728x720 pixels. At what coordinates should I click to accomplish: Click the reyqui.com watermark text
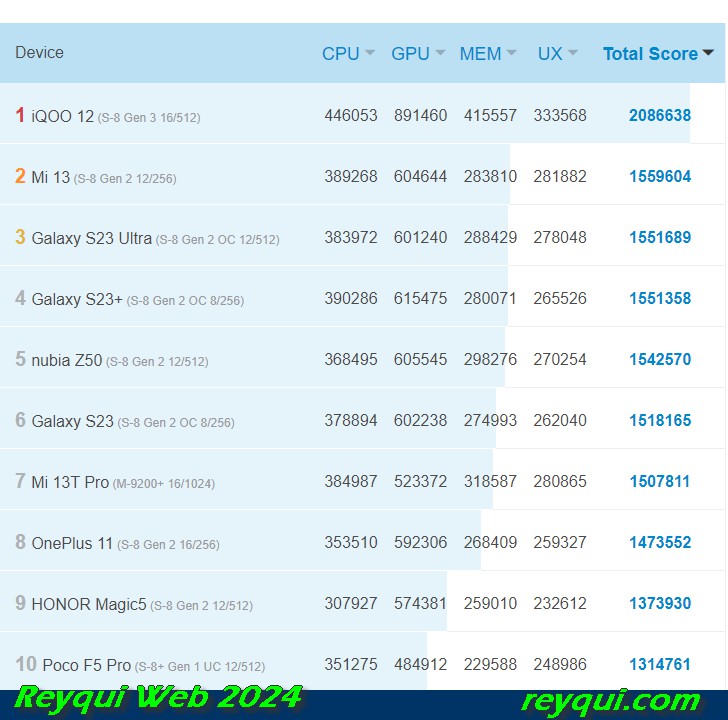pos(611,701)
